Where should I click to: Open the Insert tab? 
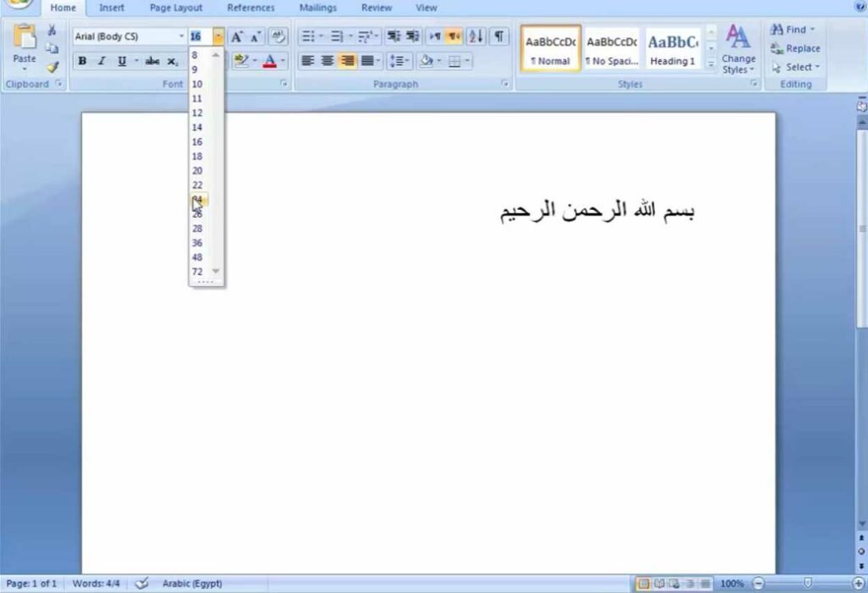click(x=111, y=8)
